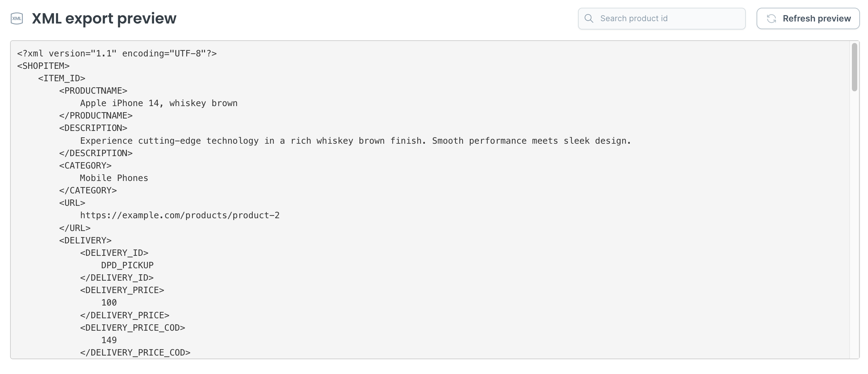The image size is (868, 374).
Task: Click the XML preview vertical scrollbar thumb
Action: 854,67
